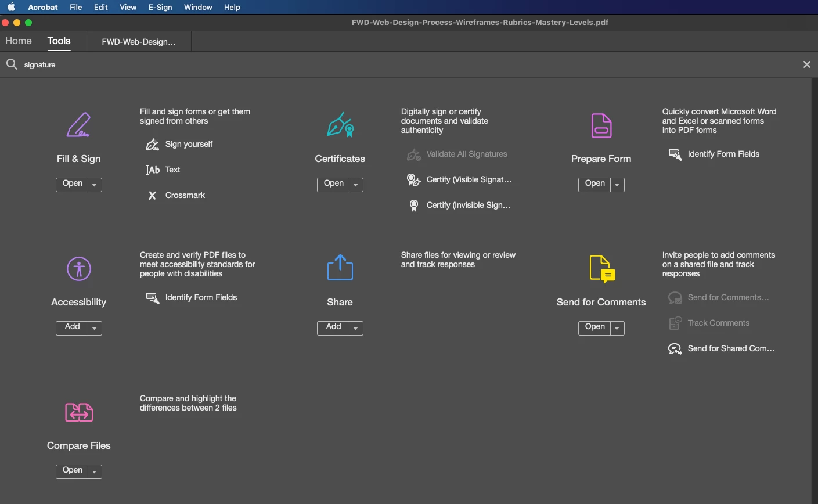Open the Acrobat menu

pyautogui.click(x=43, y=7)
